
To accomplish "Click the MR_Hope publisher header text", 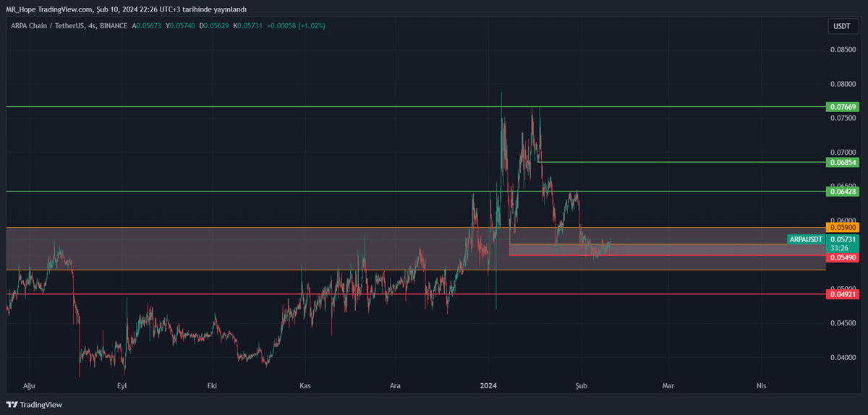I will tap(127, 9).
